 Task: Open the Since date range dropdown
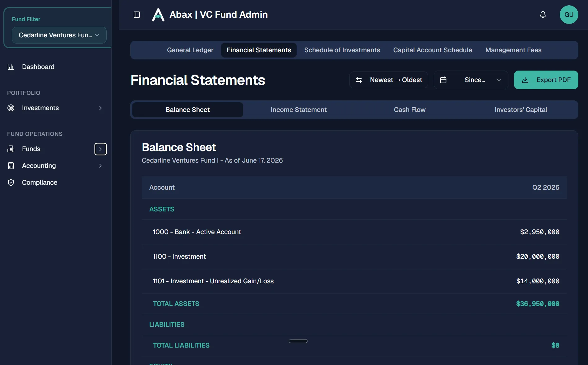(x=471, y=80)
